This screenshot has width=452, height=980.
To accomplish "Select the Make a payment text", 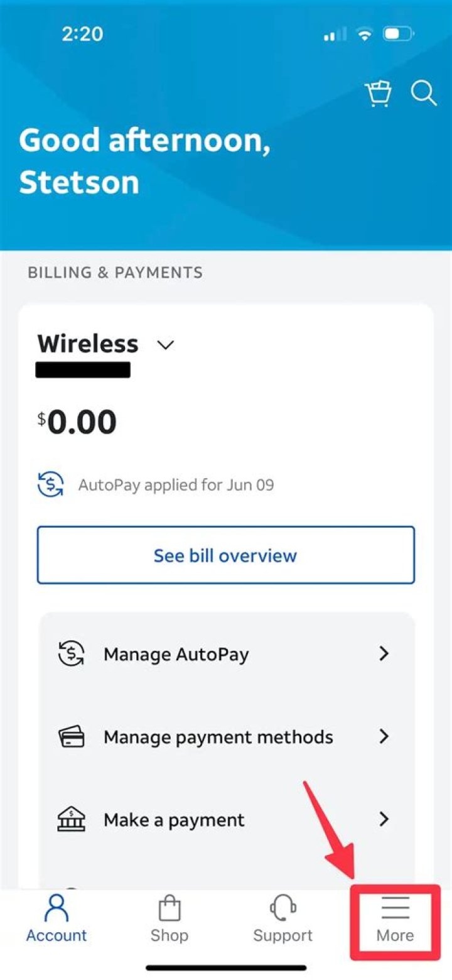I will coord(174,820).
